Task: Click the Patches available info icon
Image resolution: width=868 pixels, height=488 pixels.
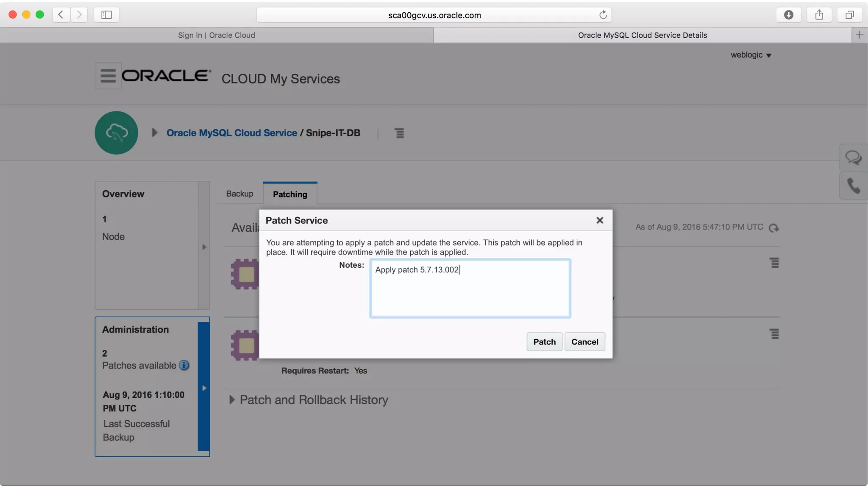Action: tap(184, 365)
